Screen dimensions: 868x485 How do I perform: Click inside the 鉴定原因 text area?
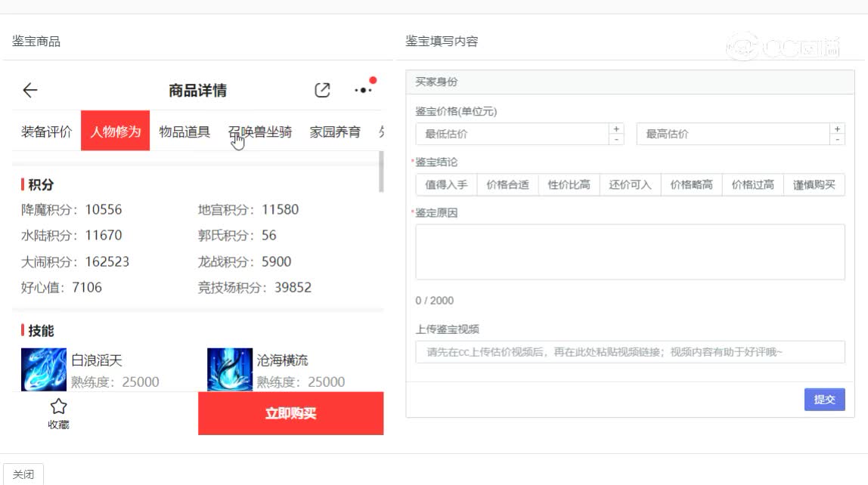tap(630, 251)
